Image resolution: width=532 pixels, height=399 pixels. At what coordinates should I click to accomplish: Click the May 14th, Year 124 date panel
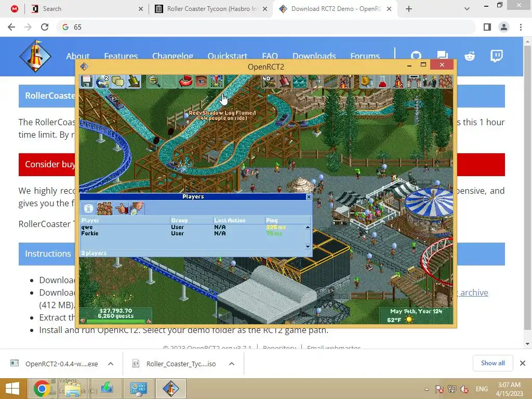pos(416,311)
